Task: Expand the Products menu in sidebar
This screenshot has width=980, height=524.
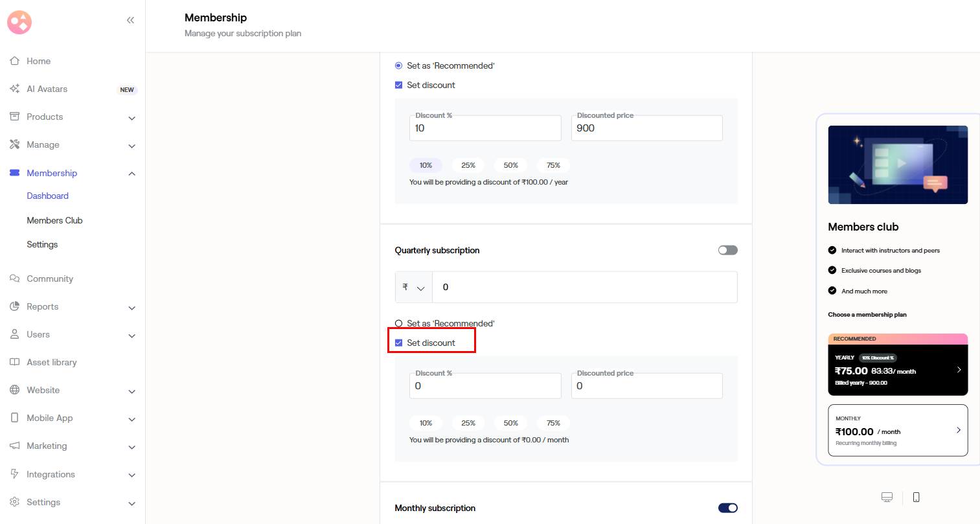Action: point(131,117)
